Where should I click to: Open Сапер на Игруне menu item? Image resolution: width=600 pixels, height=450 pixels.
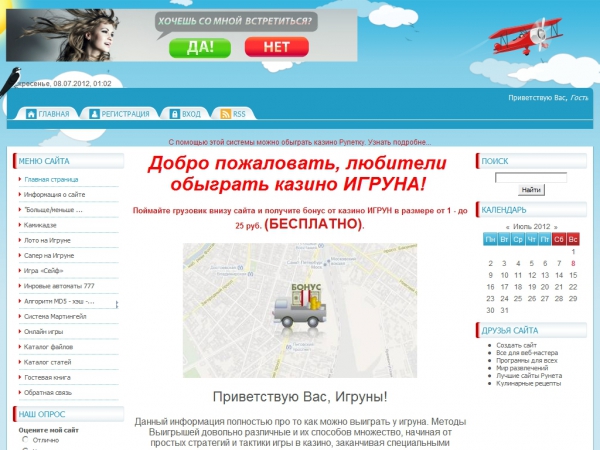click(x=49, y=256)
